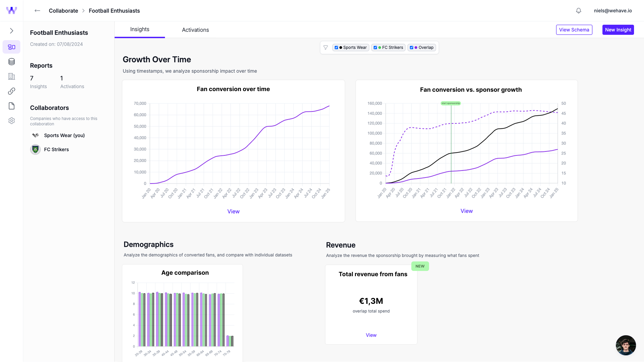
Task: Open the filter funnel icon above charts
Action: point(325,47)
